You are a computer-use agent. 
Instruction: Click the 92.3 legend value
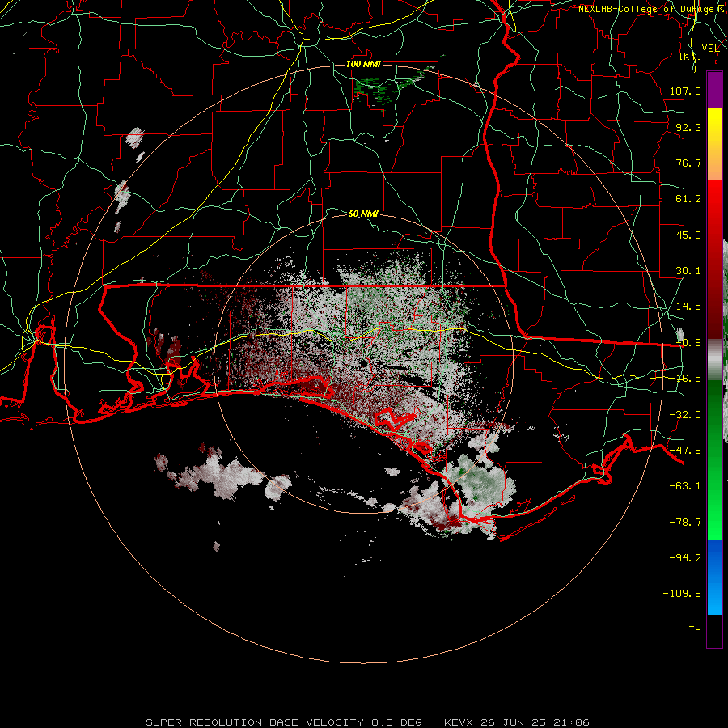(688, 127)
